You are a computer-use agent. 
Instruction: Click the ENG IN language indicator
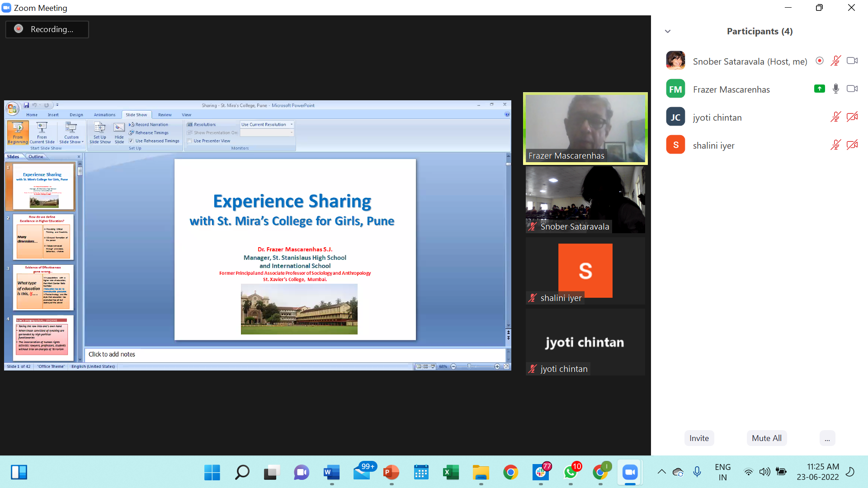[x=722, y=472]
